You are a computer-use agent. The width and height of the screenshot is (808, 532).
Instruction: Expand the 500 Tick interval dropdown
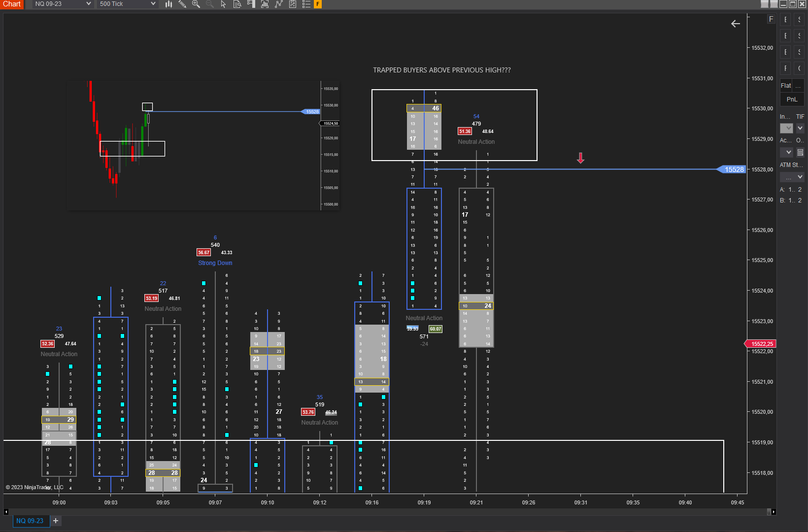pyautogui.click(x=127, y=4)
